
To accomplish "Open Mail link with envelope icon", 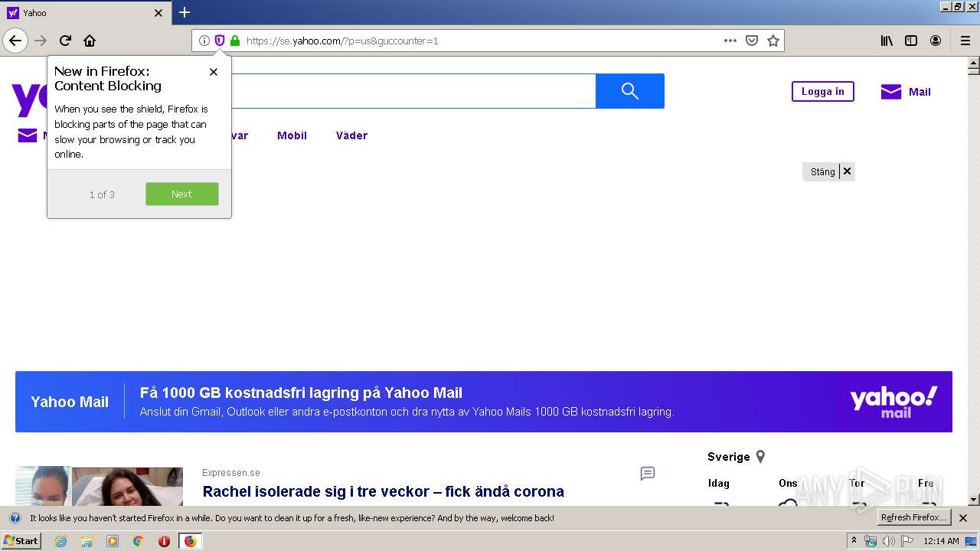I will [x=906, y=92].
